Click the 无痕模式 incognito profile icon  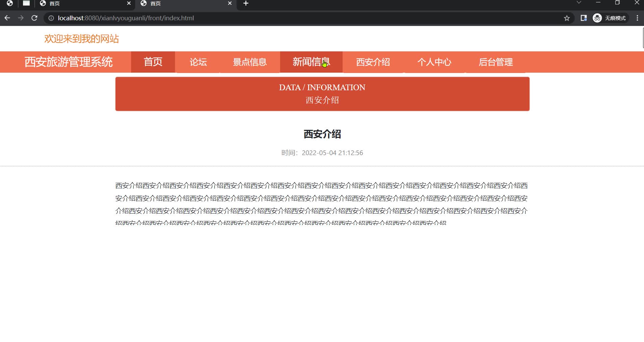click(597, 18)
